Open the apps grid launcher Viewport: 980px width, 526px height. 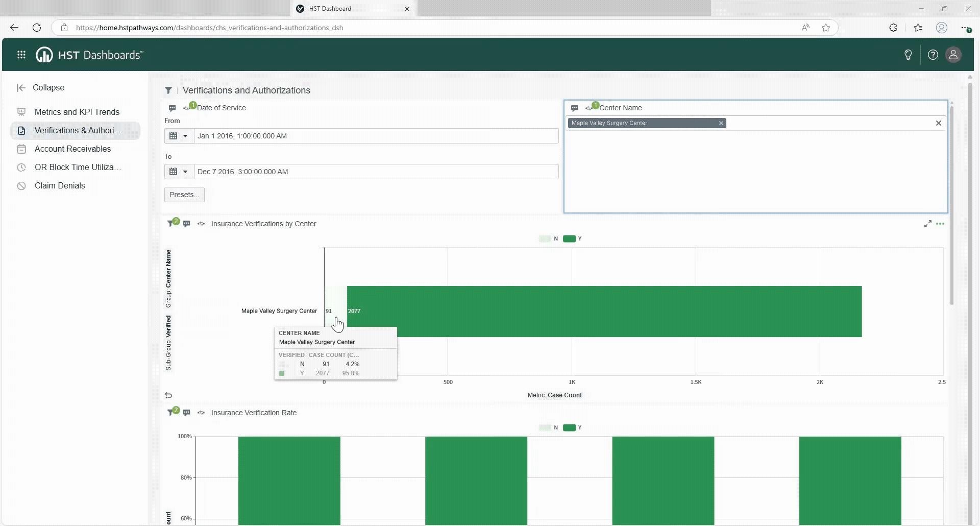(x=21, y=55)
